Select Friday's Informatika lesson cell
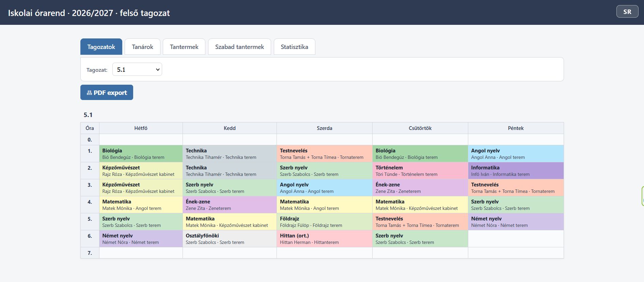Screen dimensions: 644x282 (516, 171)
